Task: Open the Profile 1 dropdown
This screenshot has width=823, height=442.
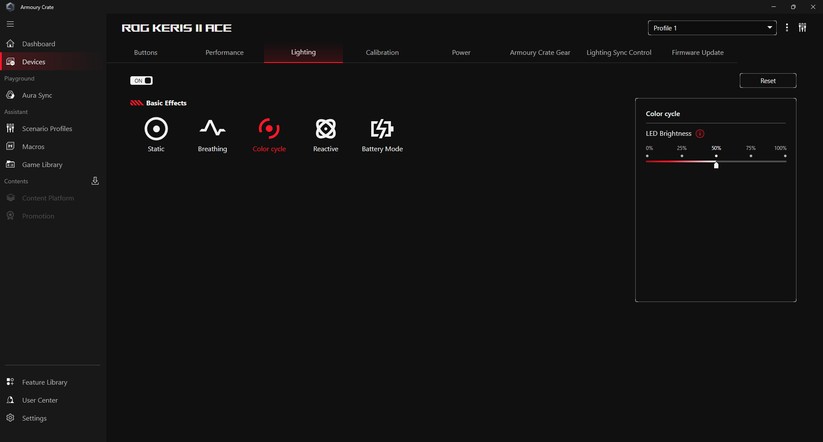Action: click(712, 28)
